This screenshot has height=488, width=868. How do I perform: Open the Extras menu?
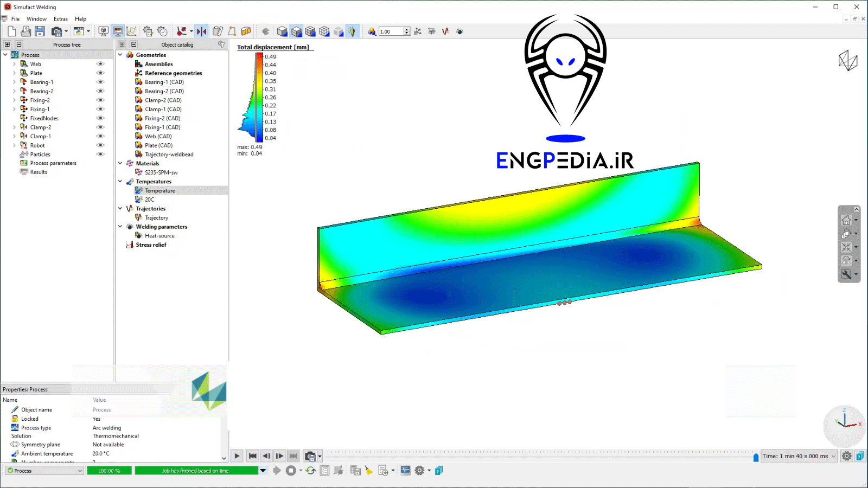[61, 19]
